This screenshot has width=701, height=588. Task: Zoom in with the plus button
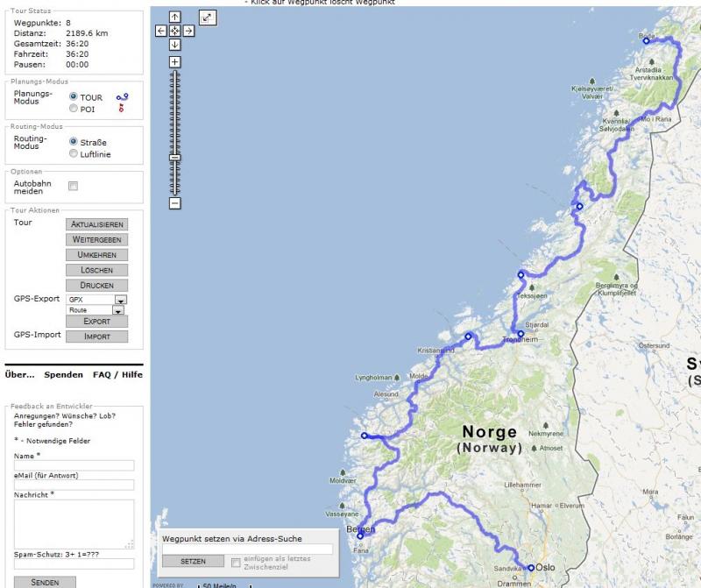[174, 61]
